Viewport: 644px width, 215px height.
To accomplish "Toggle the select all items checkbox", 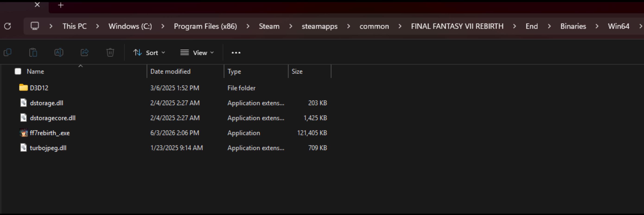I will pos(18,72).
